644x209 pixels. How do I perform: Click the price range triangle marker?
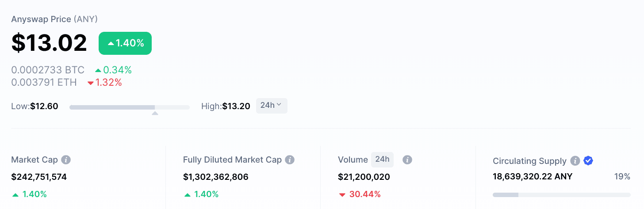[155, 113]
